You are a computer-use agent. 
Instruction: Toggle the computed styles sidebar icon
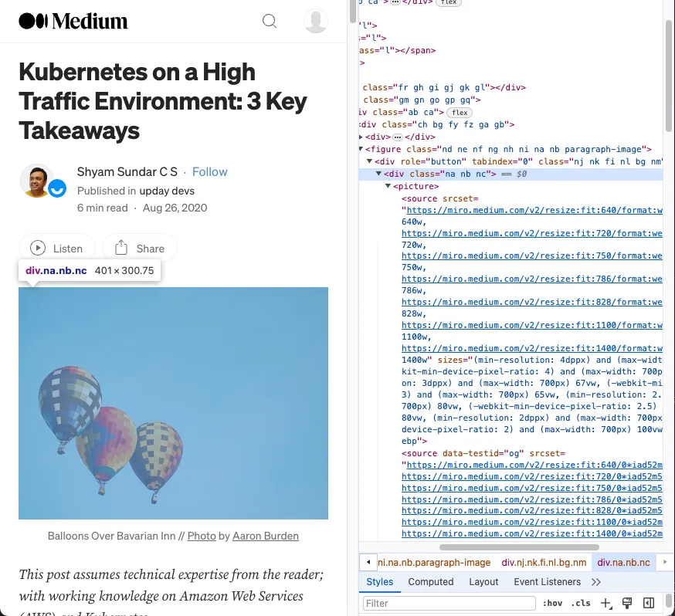pos(649,603)
